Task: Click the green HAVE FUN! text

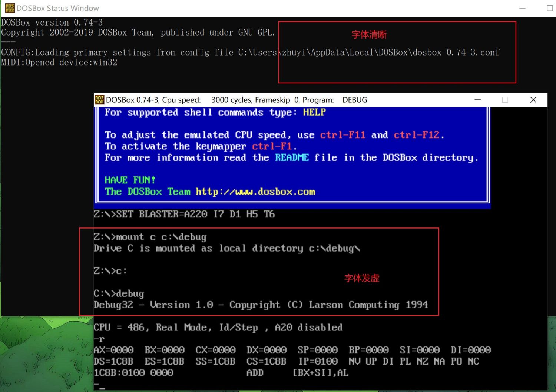Action: tap(130, 180)
